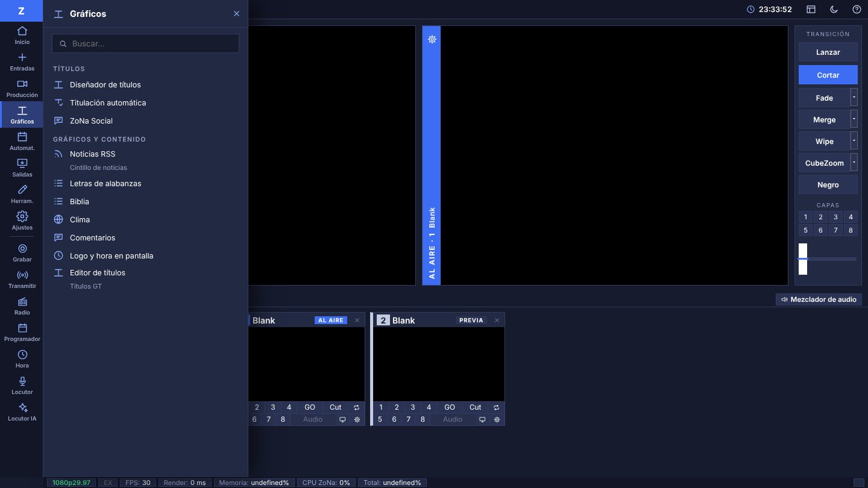Toggle loop on the Blank 2 input
This screenshot has height=488, width=868.
coord(497,407)
